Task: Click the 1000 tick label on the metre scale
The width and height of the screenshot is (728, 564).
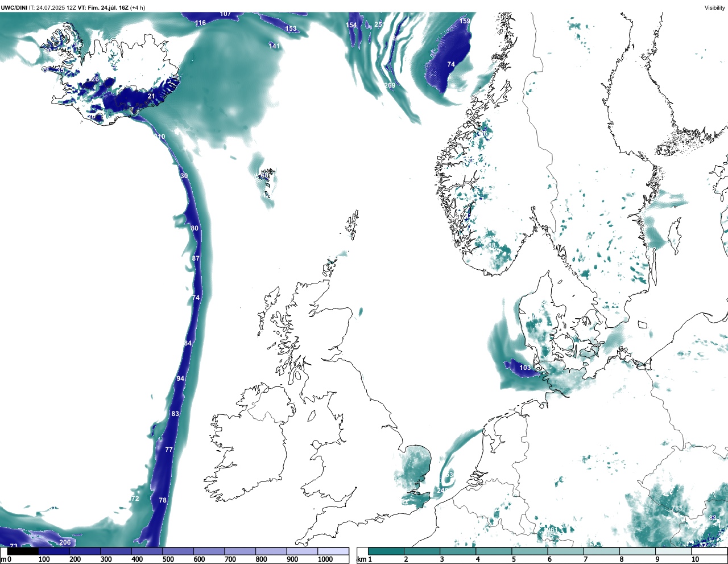Action: tap(325, 559)
